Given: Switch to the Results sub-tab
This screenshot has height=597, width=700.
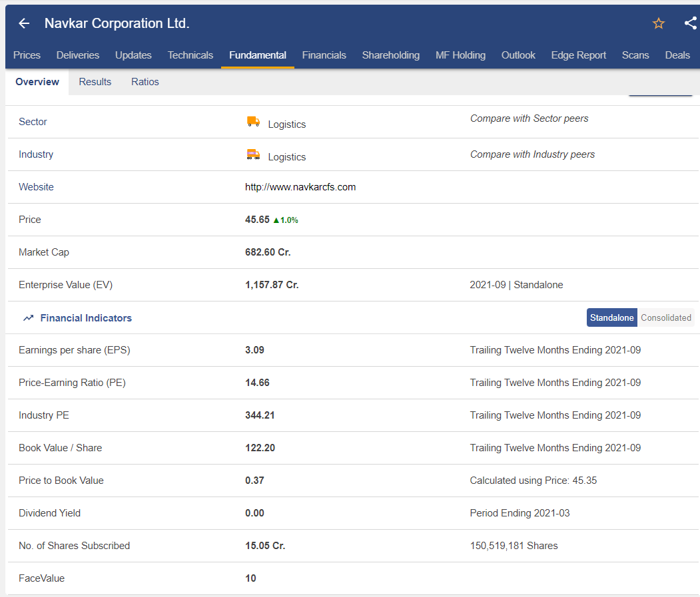Looking at the screenshot, I should click(x=95, y=82).
